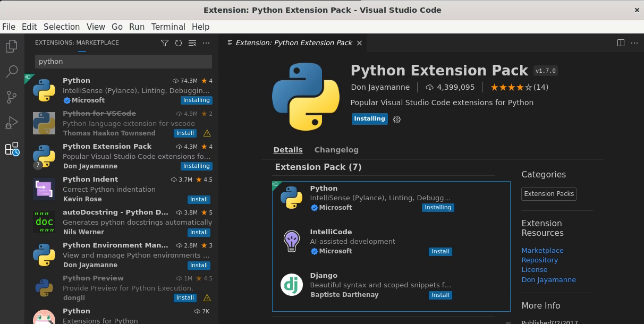The image size is (644, 324).
Task: Open the Repository resource link
Action: pyautogui.click(x=539, y=260)
